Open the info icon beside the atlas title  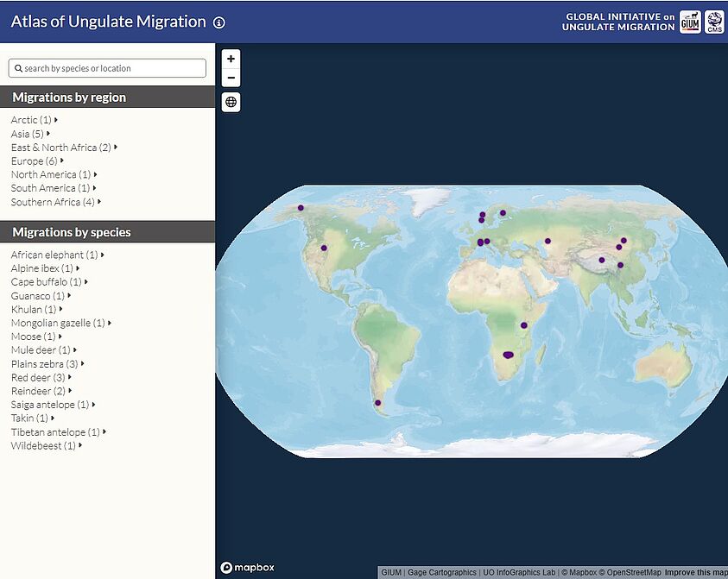click(219, 22)
